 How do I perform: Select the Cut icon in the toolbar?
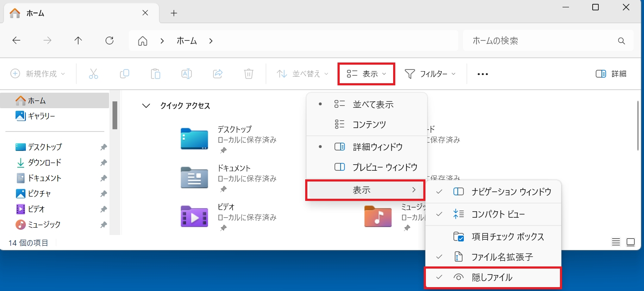click(94, 73)
